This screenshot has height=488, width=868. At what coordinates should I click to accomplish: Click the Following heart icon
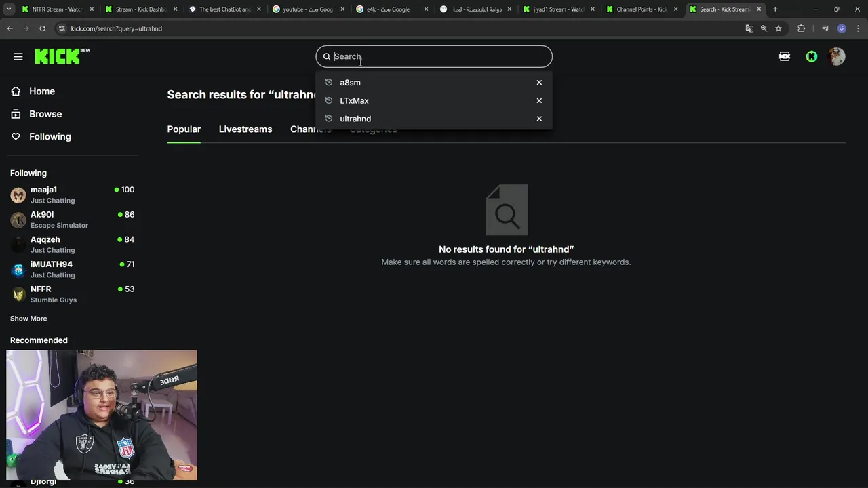click(16, 136)
